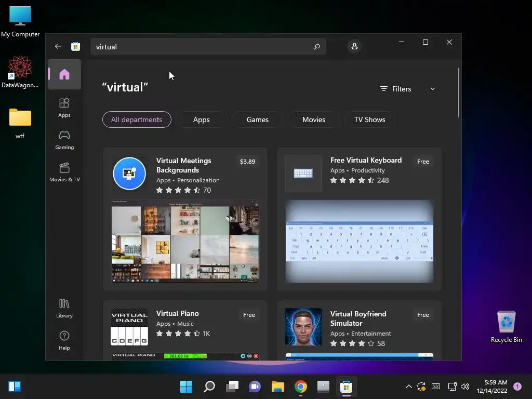Click the 1K ratings on Virtual Piano

point(206,334)
